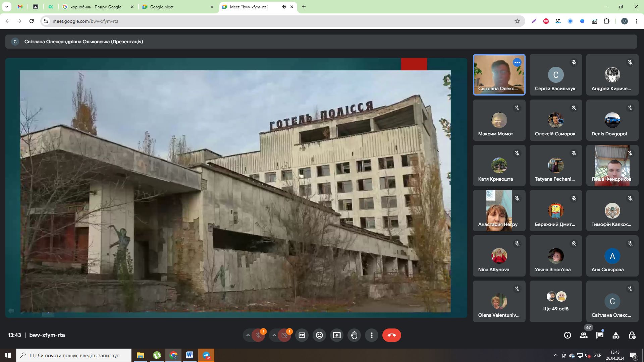Image resolution: width=644 pixels, height=362 pixels.
Task: Select Леша Фендриков video tile
Action: [612, 166]
